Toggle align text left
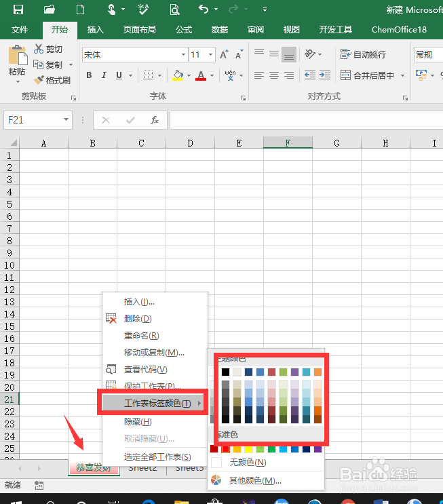The width and height of the screenshot is (443, 504). [x=259, y=75]
